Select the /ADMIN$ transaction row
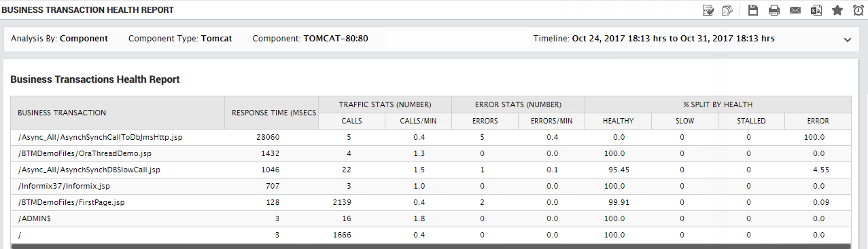The height and width of the screenshot is (249, 868). coord(431,218)
